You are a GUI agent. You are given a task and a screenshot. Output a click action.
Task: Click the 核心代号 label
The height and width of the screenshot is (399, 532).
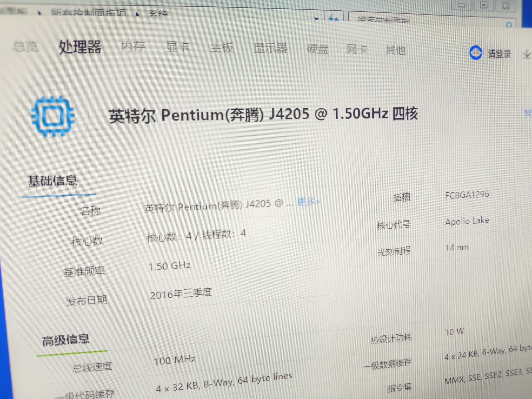394,225
